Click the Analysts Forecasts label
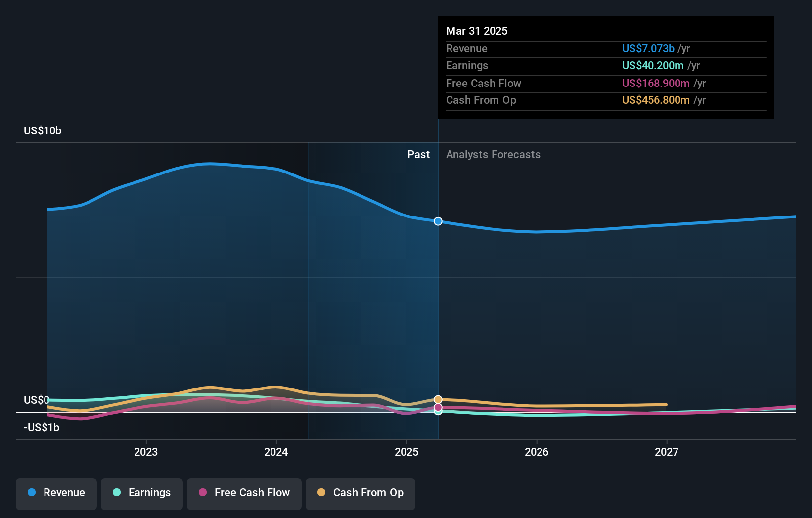Screen dimensions: 812x518 pos(493,155)
